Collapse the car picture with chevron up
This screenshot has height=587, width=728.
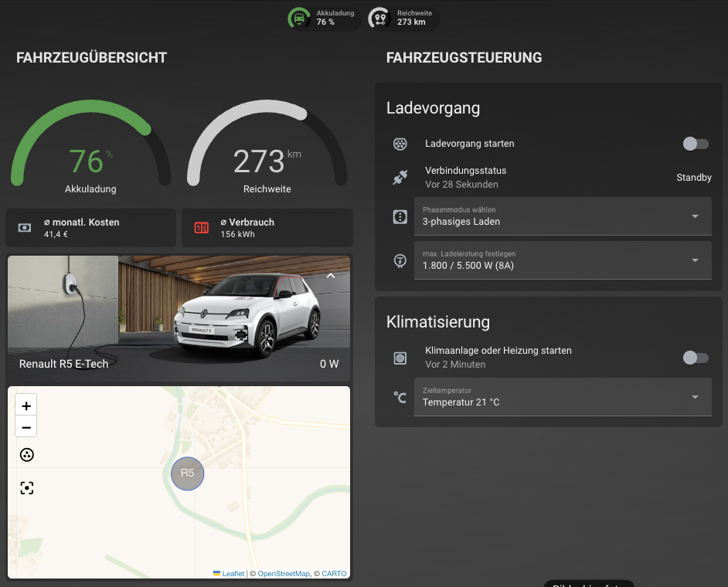click(x=331, y=276)
